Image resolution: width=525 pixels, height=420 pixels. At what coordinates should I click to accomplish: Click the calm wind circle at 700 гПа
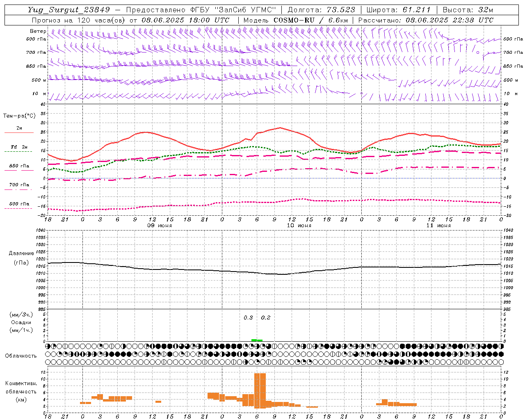tap(477, 52)
